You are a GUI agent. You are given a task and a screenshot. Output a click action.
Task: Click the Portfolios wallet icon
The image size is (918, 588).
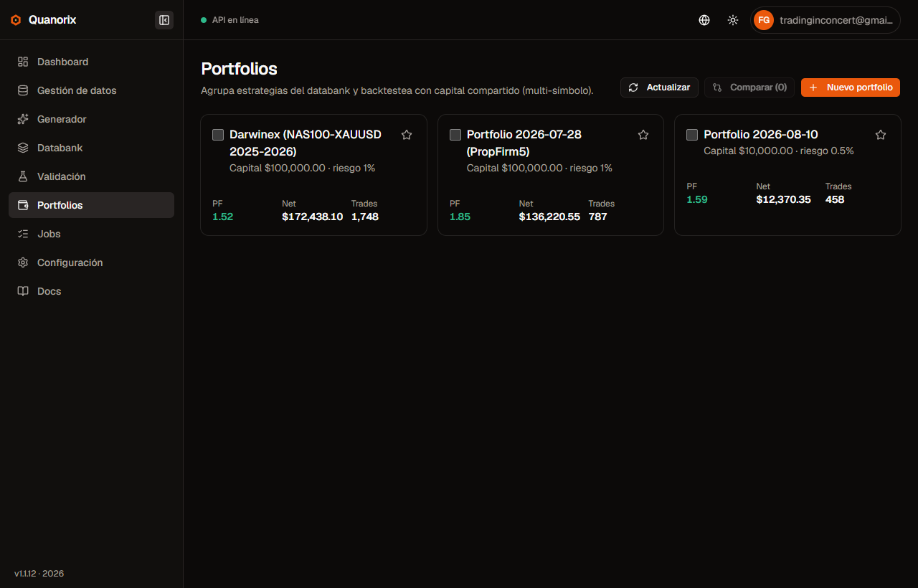pyautogui.click(x=23, y=205)
